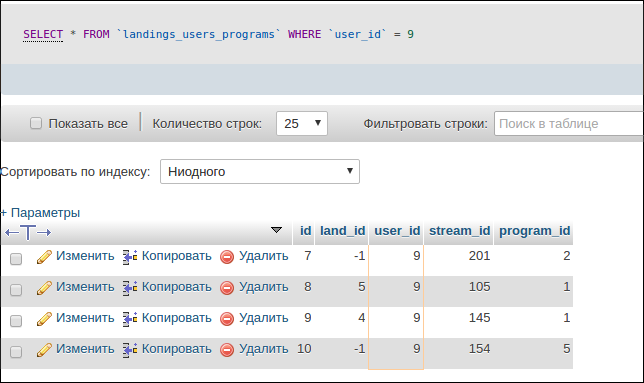Sort by the 'stream_id' column header

click(460, 231)
